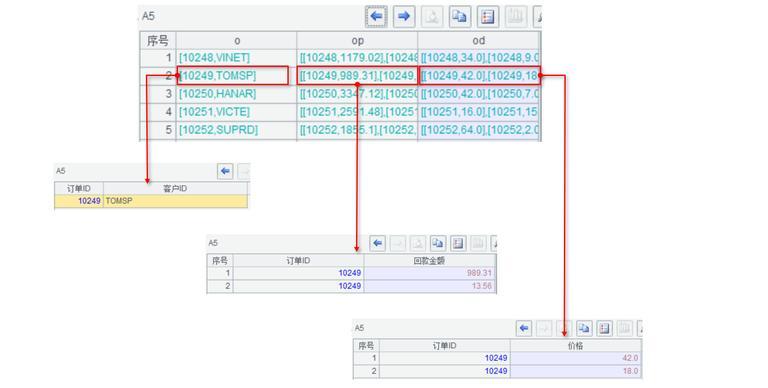The height and width of the screenshot is (388, 768).
Task: Click the 42.0 price cell
Action: click(x=576, y=358)
